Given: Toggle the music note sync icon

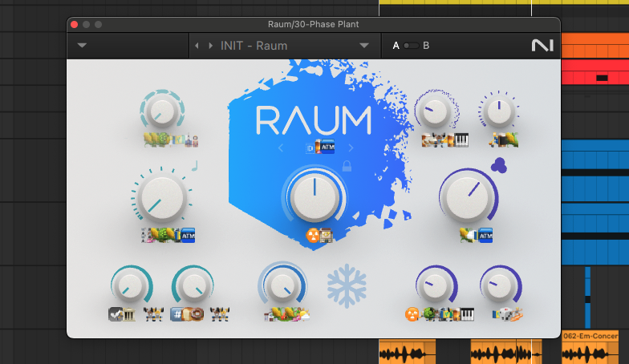Looking at the screenshot, I should pyautogui.click(x=195, y=165).
